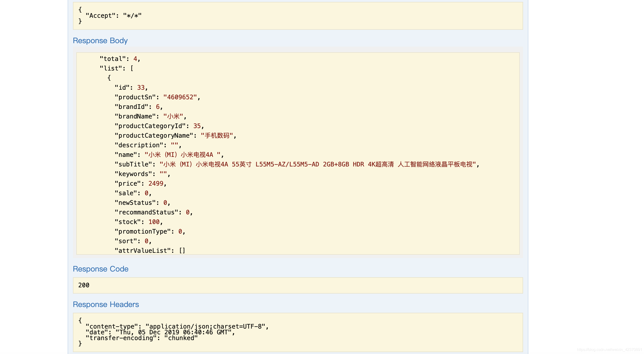Click the Response Headers heading

pos(106,304)
